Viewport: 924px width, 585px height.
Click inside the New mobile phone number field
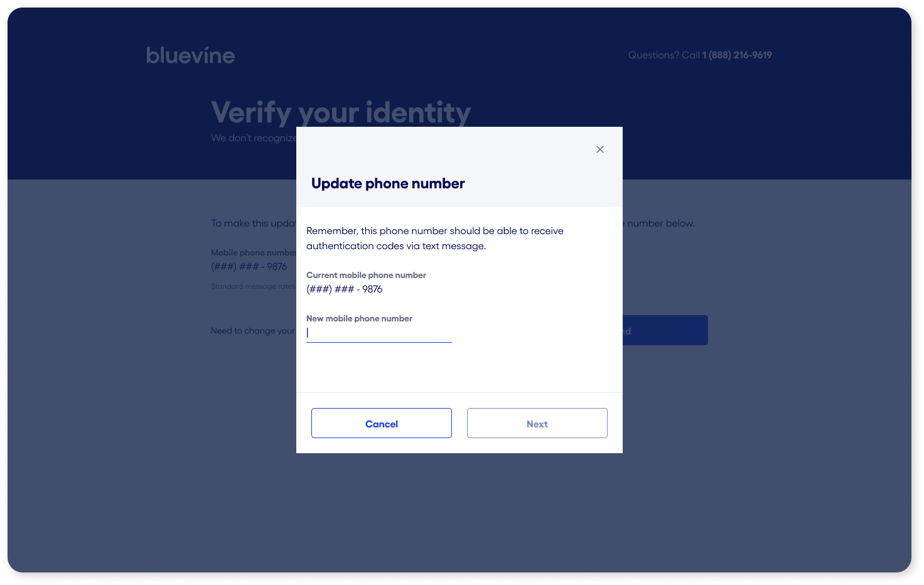pos(379,333)
